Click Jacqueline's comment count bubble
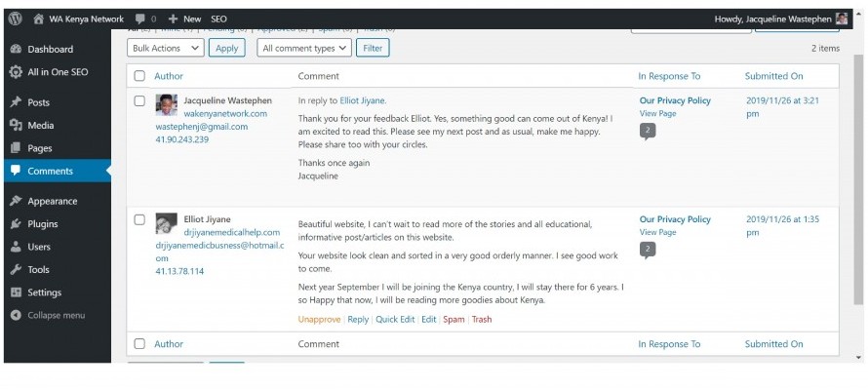The height and width of the screenshot is (390, 868). click(648, 132)
